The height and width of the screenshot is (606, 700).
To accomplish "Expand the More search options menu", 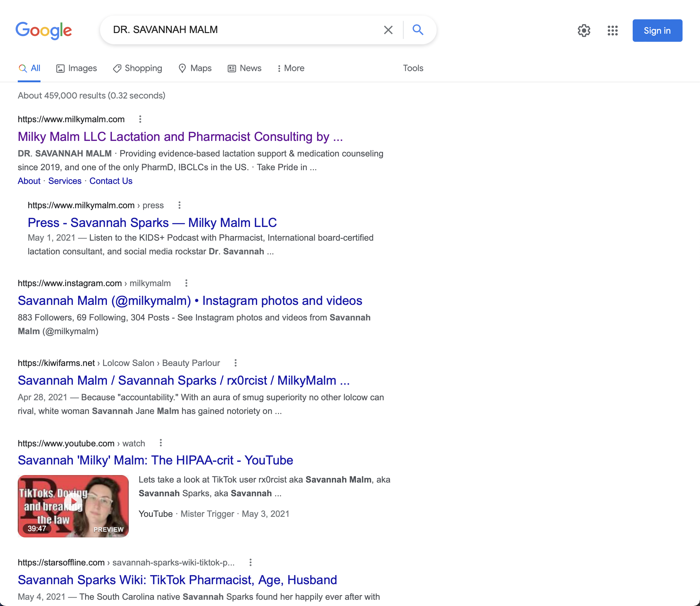I will coord(291,68).
